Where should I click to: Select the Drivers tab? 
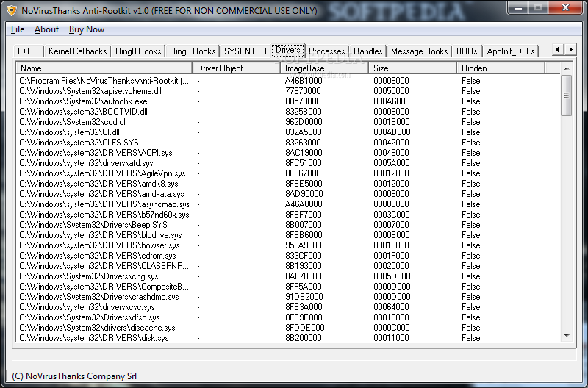click(288, 50)
